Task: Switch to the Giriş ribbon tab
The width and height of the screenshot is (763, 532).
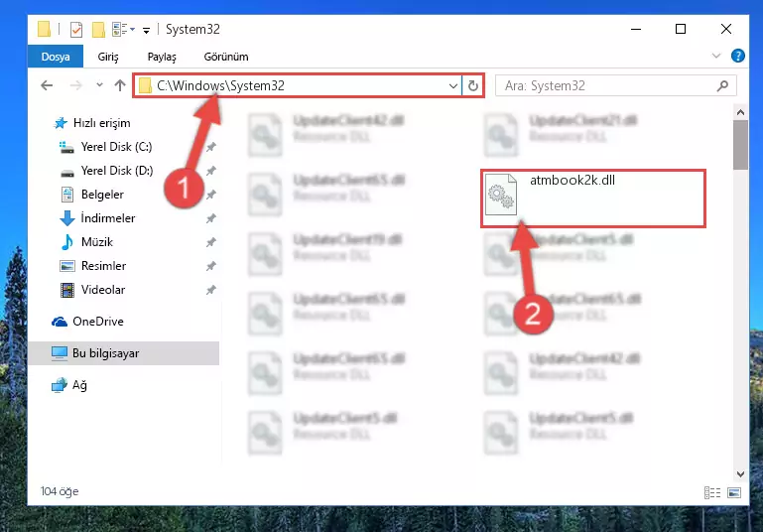Action: point(108,57)
